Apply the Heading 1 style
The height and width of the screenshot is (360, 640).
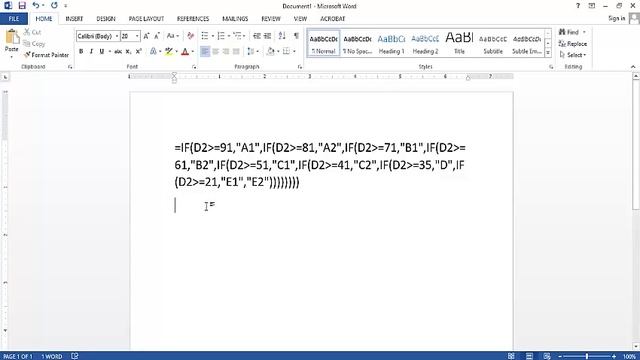391,44
